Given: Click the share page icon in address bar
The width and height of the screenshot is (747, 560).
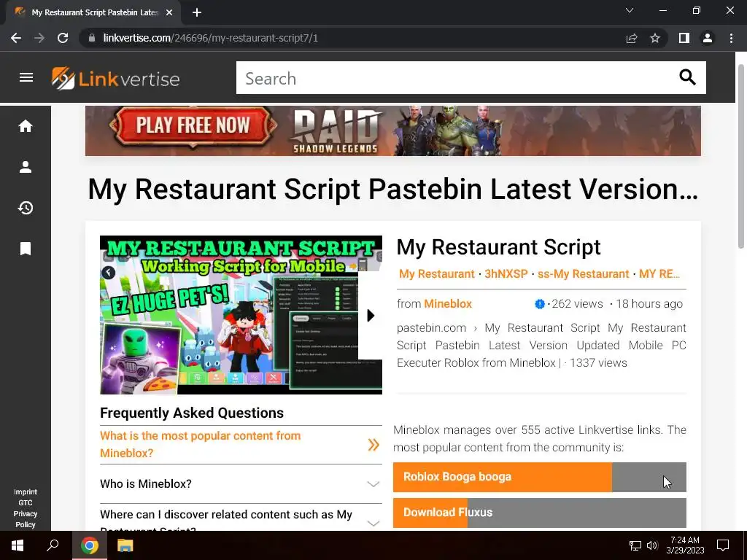Looking at the screenshot, I should (x=632, y=38).
